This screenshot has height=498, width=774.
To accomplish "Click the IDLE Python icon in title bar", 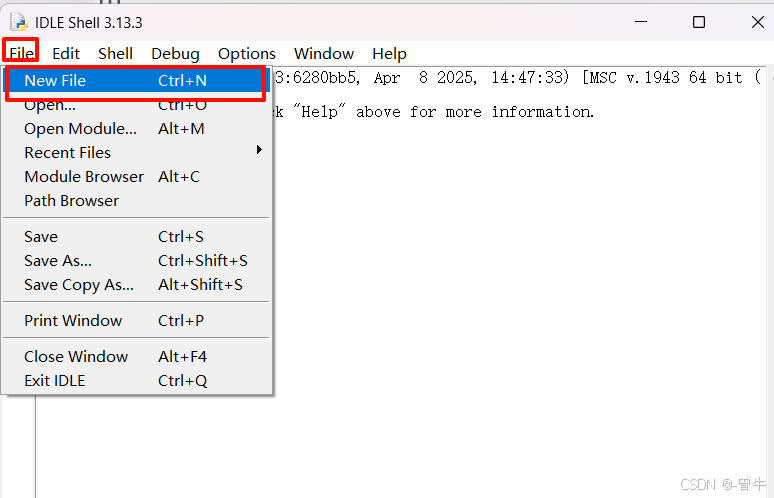I will pos(19,22).
